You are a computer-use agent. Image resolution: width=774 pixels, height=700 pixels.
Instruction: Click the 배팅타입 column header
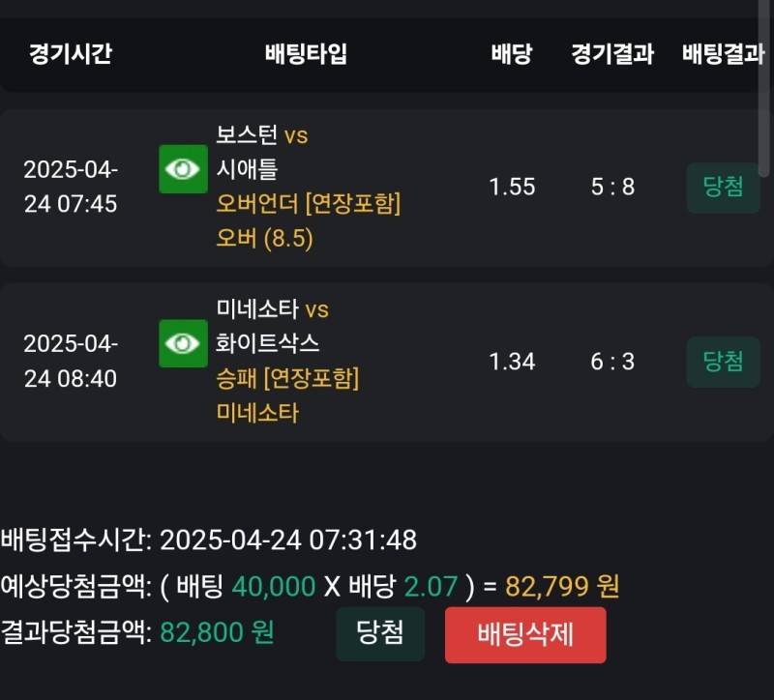pos(306,54)
